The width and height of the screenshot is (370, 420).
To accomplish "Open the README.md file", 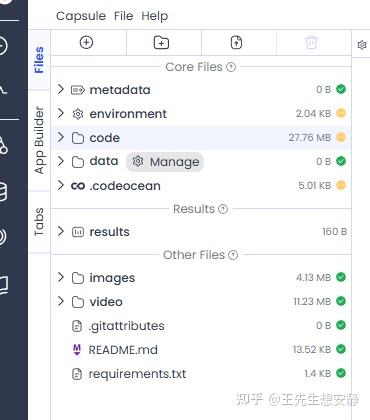I will (x=123, y=350).
